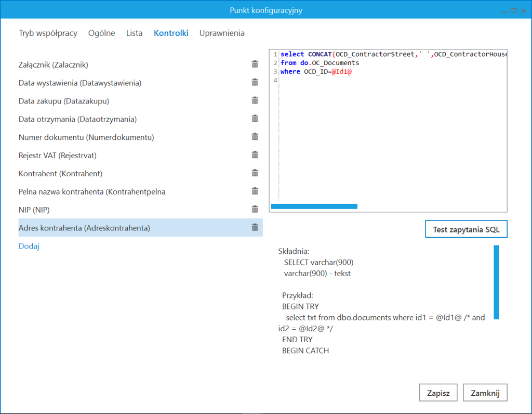This screenshot has width=532, height=414.
Task: Open the Uprawnienia tab
Action: coord(222,33)
